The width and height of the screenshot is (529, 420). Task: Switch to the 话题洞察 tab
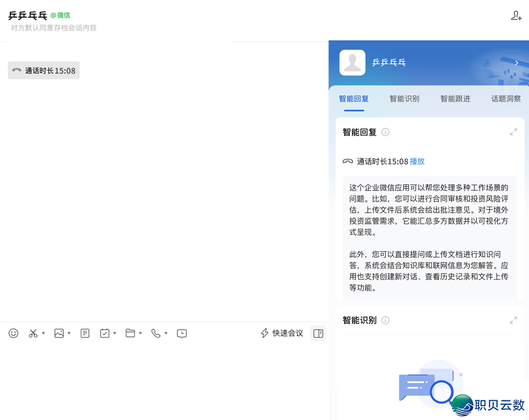[x=506, y=99]
